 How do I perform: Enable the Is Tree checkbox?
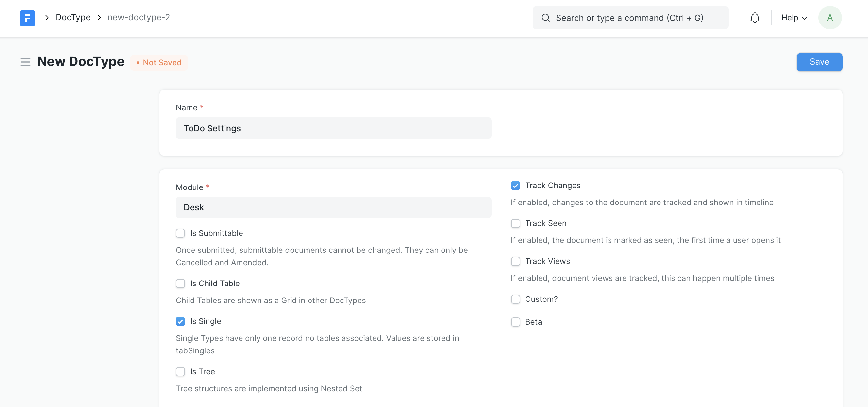pos(180,372)
